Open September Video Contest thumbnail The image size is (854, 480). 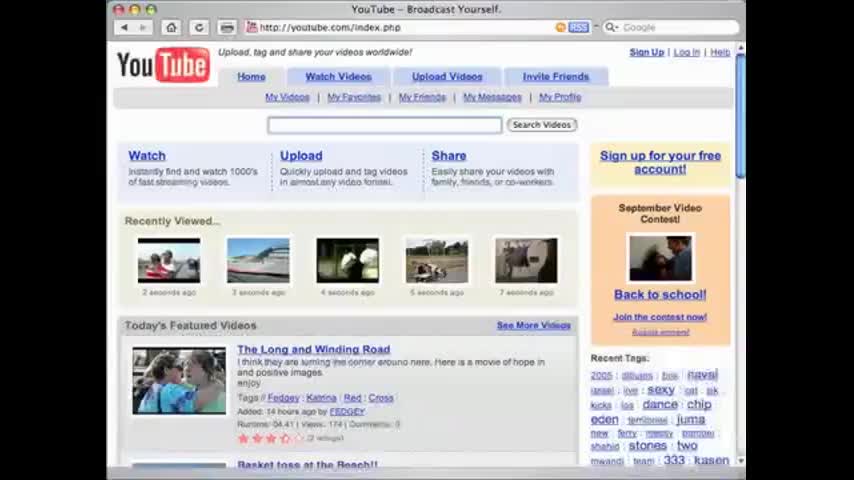(x=660, y=258)
